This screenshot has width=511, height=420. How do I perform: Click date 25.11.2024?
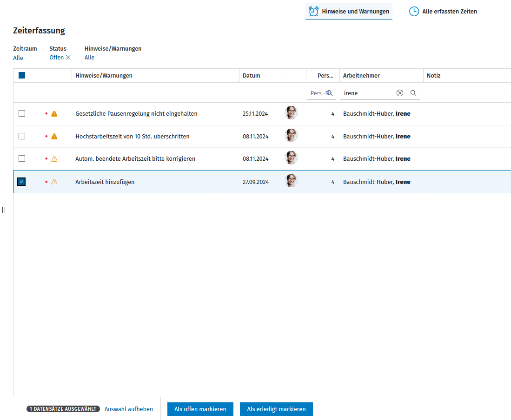pyautogui.click(x=255, y=114)
